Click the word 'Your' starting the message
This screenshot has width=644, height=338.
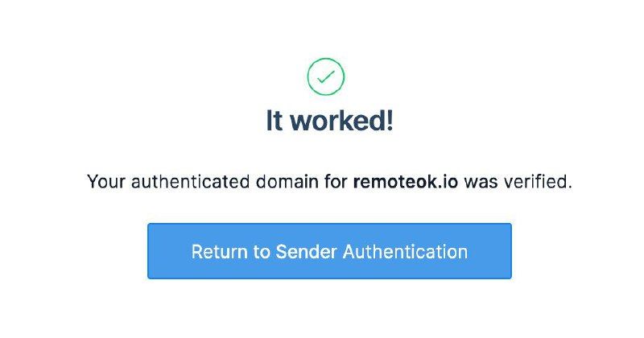[105, 182]
